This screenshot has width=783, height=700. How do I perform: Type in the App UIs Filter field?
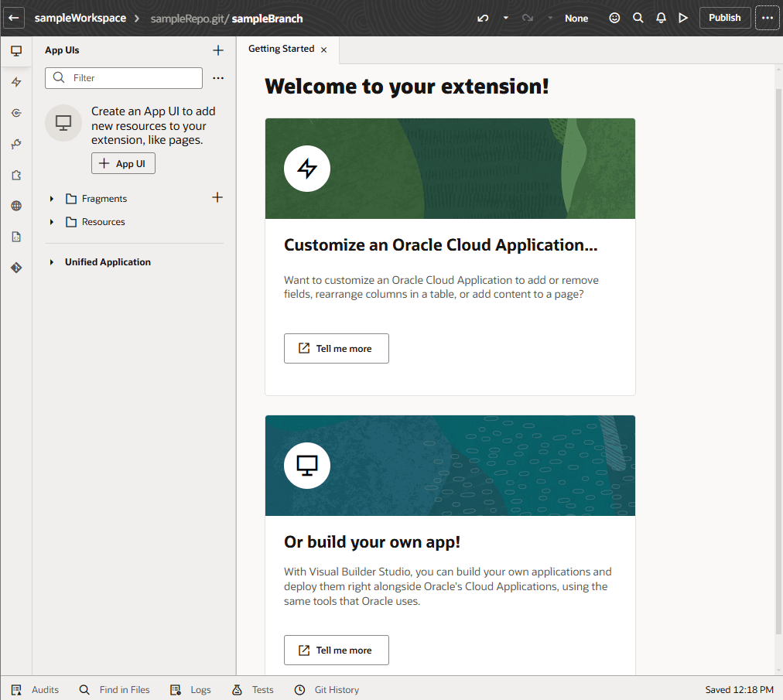[124, 78]
